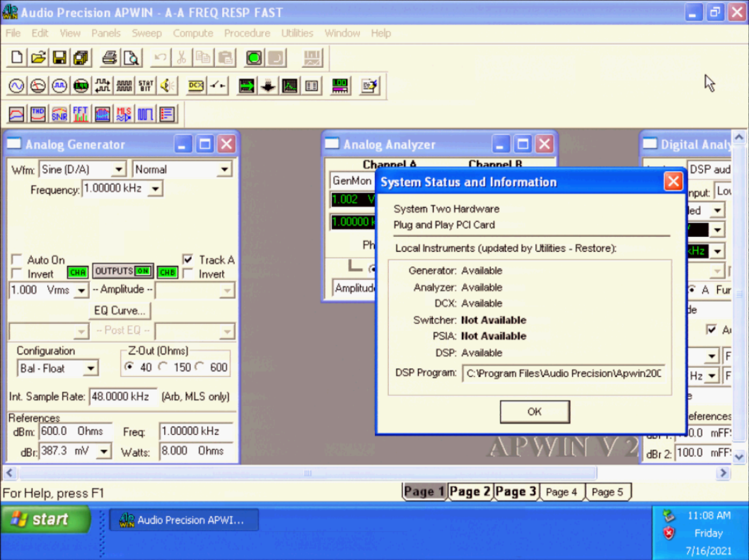Open the Utilities menu
Screen dimensions: 749x560
tap(297, 33)
